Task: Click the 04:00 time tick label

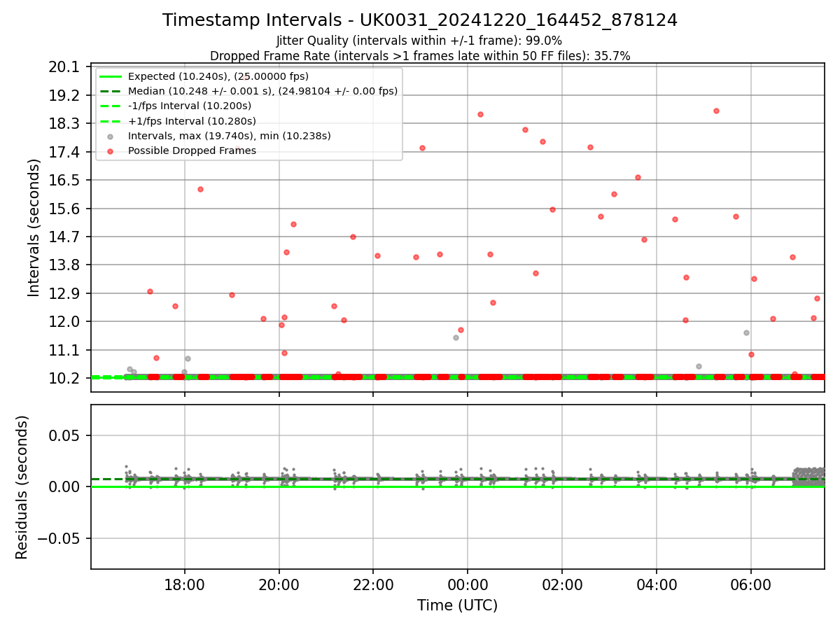Action: 657,584
